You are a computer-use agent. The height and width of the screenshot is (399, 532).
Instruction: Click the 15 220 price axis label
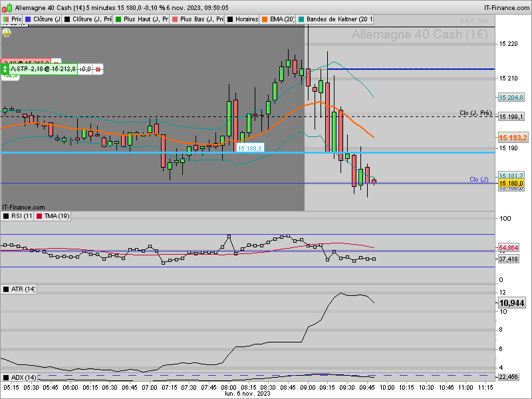(x=509, y=44)
